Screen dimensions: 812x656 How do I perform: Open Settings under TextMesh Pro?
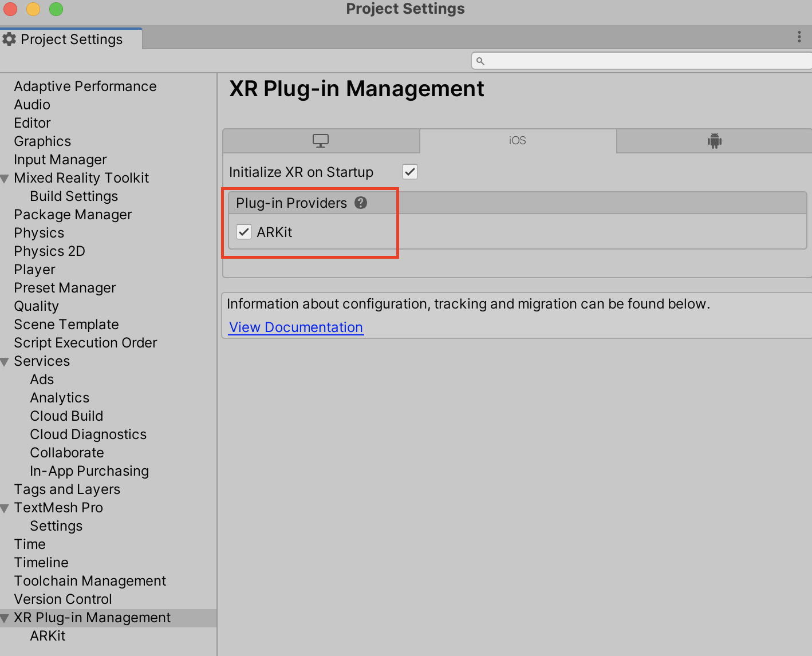[x=56, y=526]
